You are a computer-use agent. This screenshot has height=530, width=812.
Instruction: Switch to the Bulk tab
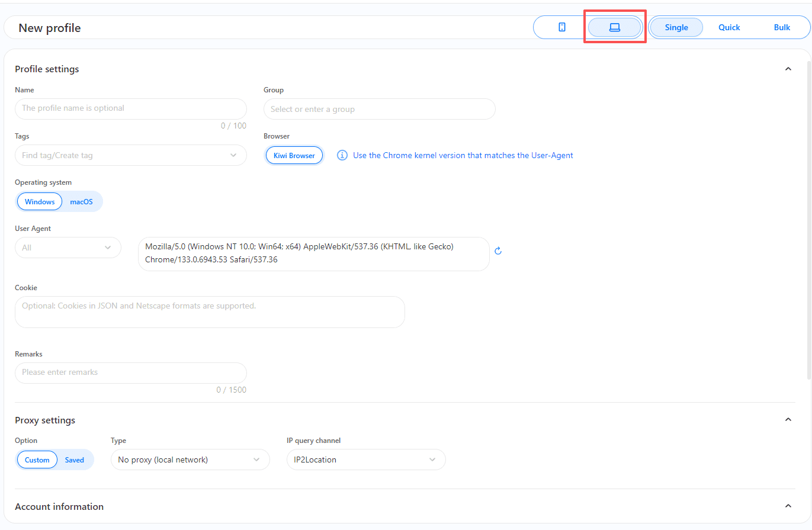(782, 27)
